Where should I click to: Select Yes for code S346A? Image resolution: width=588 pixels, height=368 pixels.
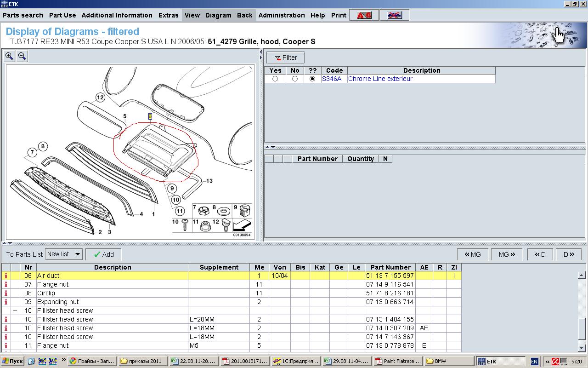[x=275, y=79]
